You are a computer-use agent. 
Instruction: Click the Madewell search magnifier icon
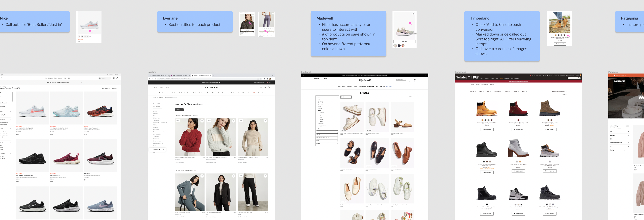click(x=405, y=79)
